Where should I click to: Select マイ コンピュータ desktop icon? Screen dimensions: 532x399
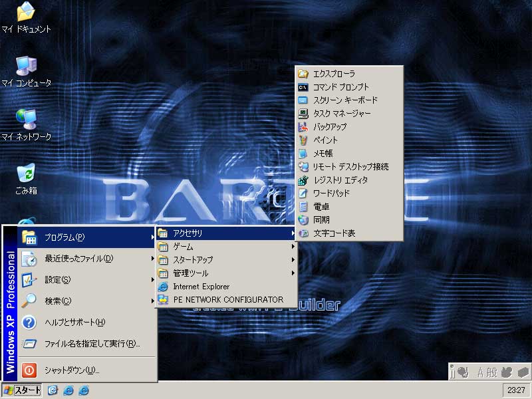tap(26, 66)
